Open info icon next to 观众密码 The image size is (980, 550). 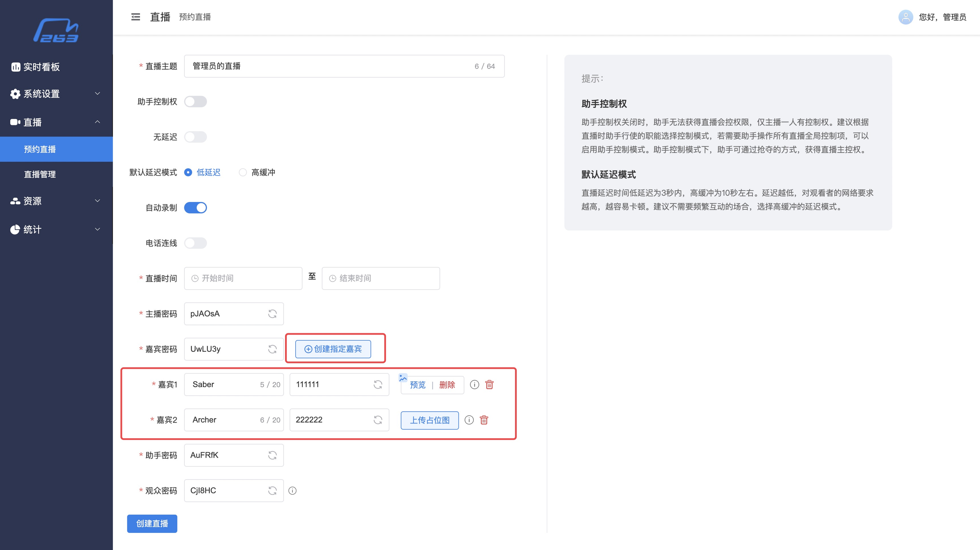(292, 490)
